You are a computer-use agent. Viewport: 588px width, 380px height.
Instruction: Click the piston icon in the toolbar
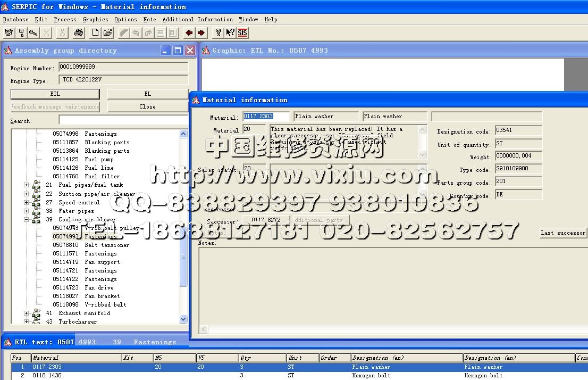click(21, 32)
